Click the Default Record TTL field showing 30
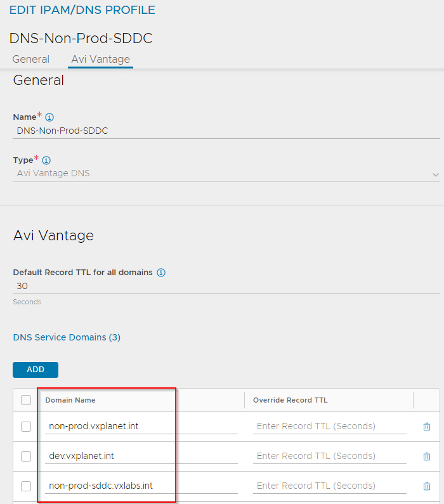444x504 pixels. coord(226,286)
